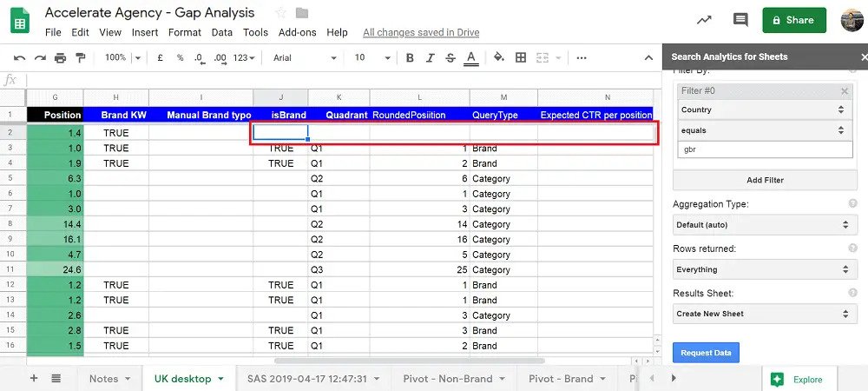Select column K header
This screenshot has height=391, width=868.
[339, 97]
